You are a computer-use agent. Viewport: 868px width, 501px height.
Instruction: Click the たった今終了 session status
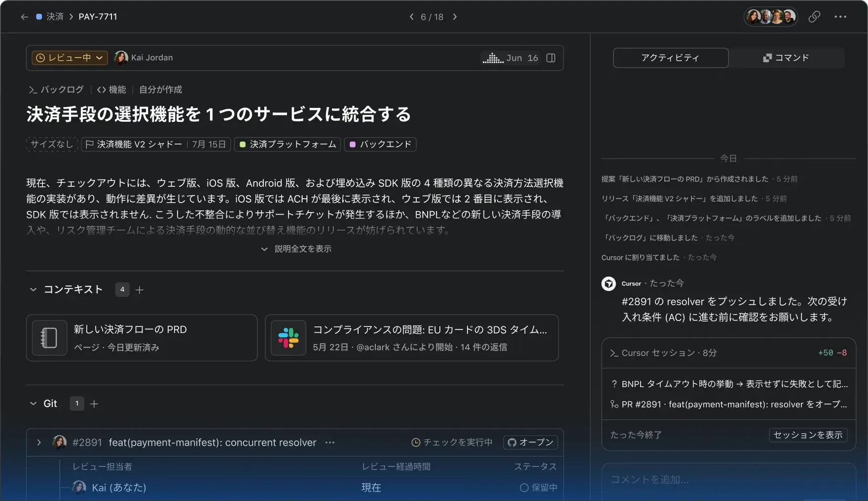[x=636, y=435]
